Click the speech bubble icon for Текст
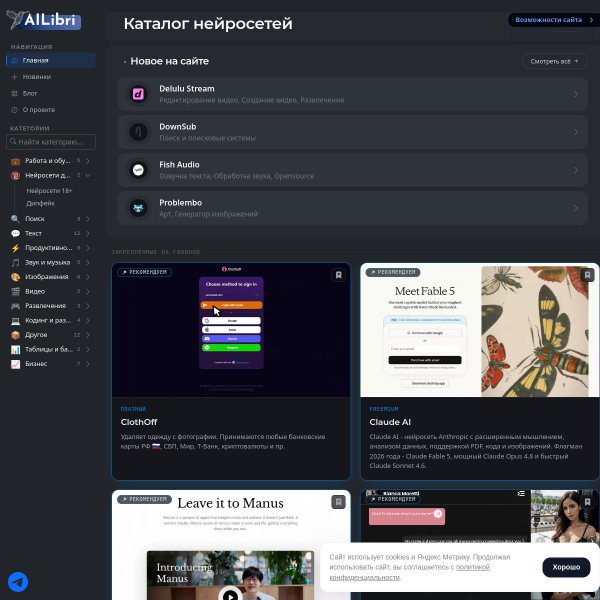 (x=15, y=233)
